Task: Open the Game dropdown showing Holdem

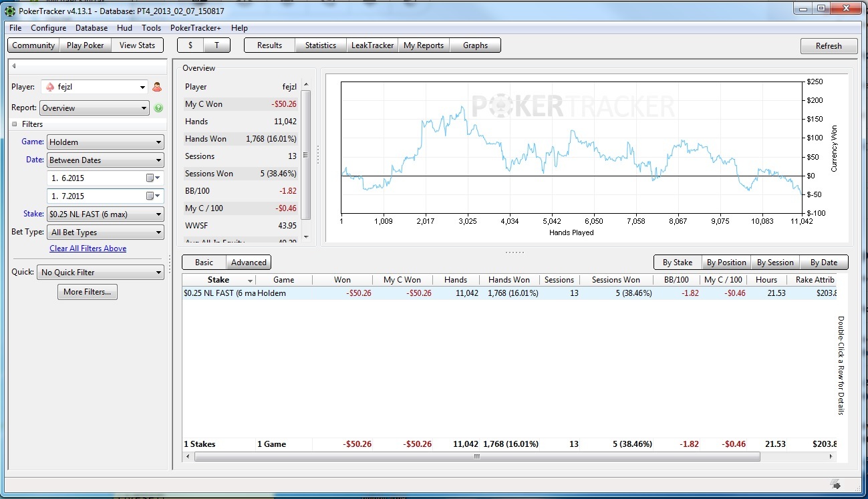Action: point(106,142)
